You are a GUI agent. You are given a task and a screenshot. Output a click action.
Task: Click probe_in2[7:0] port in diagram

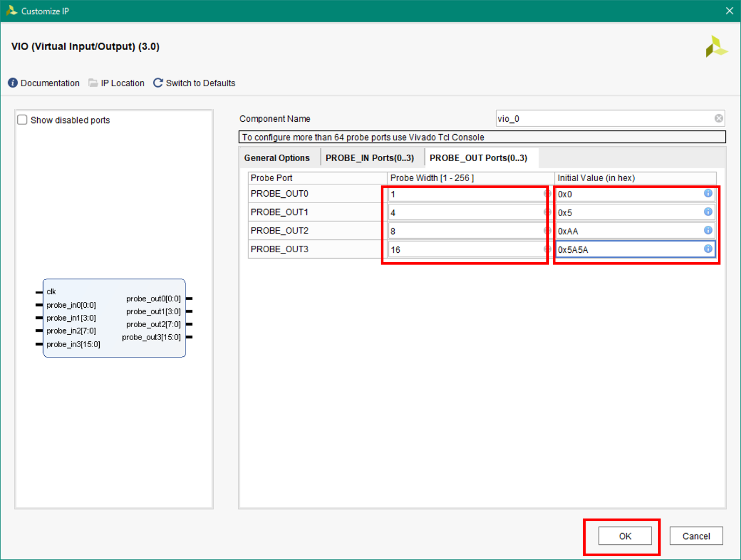pos(71,331)
